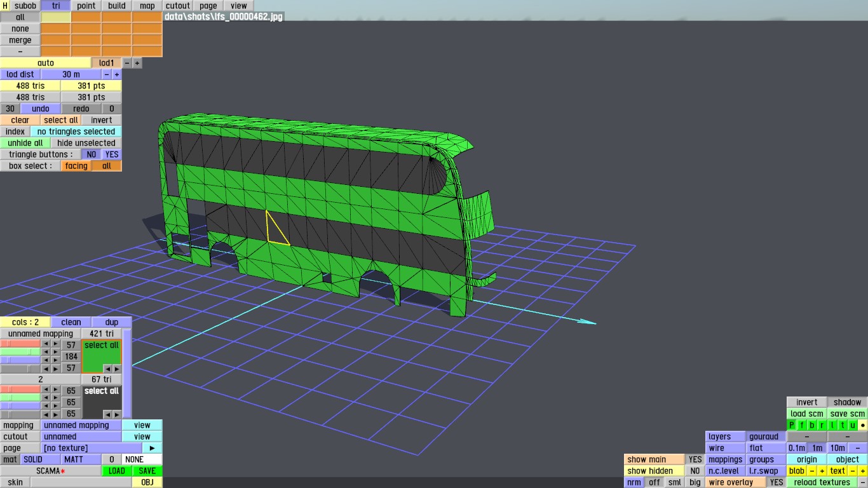Choose sml normals display option

coord(675,482)
